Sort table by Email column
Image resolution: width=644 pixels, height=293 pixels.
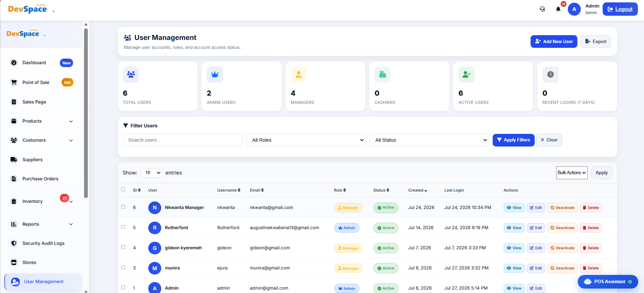tap(257, 190)
